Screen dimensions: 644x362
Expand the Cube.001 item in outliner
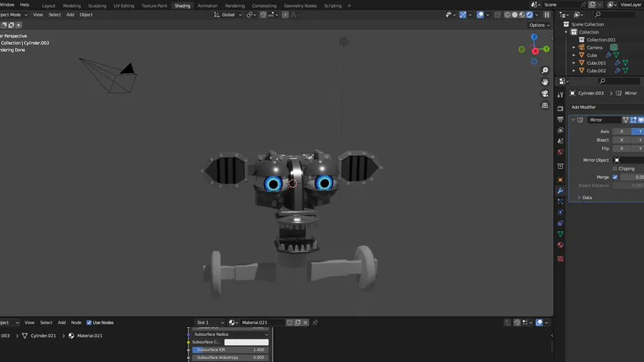(x=574, y=63)
